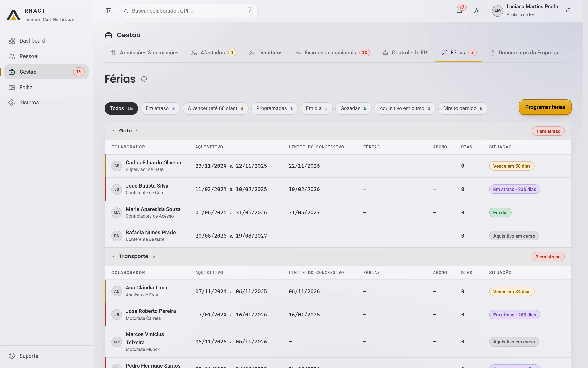The image size is (588, 368).
Task: Click the Maria Aparecida Souza name
Action: point(153,209)
